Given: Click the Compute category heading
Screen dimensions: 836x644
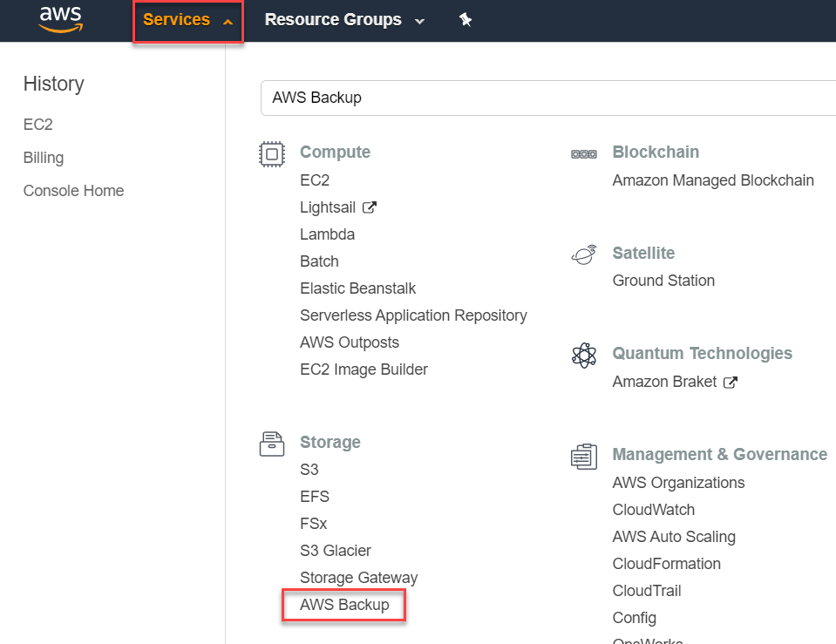Looking at the screenshot, I should coord(335,152).
